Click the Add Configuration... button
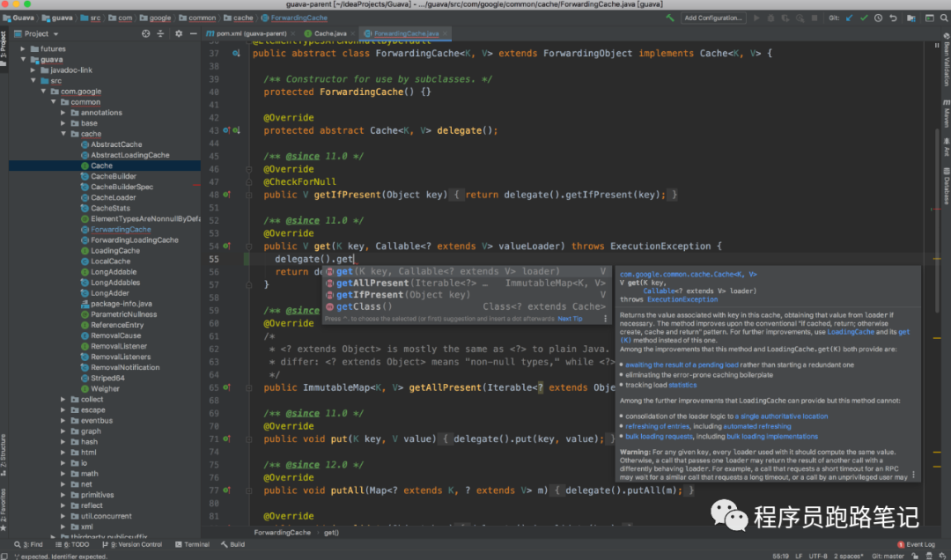 pyautogui.click(x=713, y=18)
